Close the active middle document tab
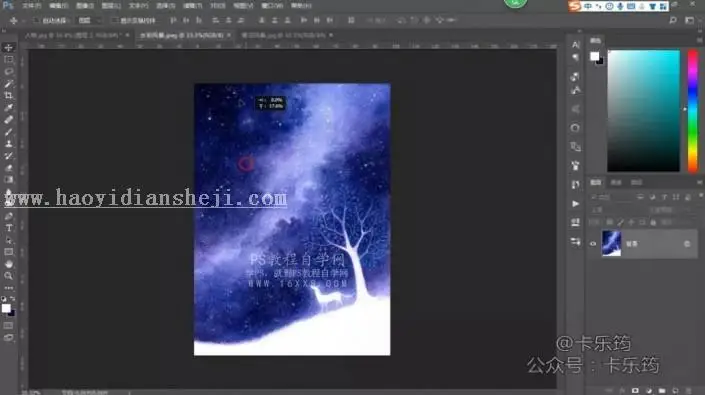Screen dimensions: 705x395 click(229, 35)
